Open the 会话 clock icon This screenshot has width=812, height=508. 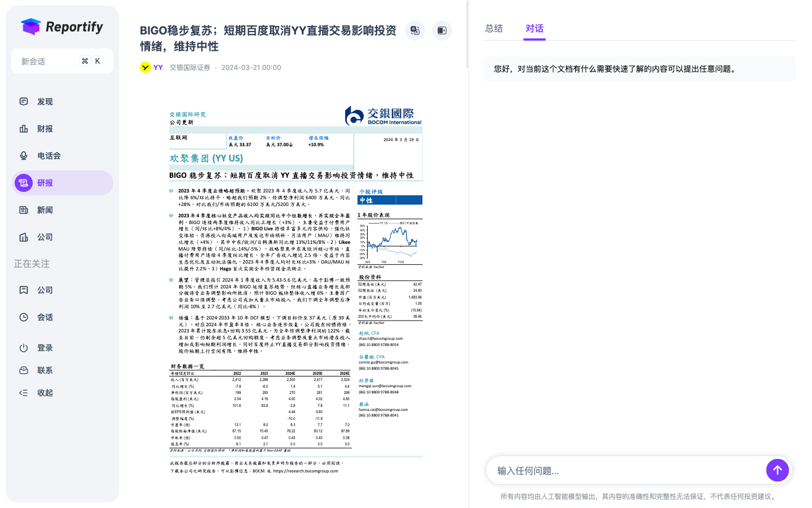tap(24, 317)
